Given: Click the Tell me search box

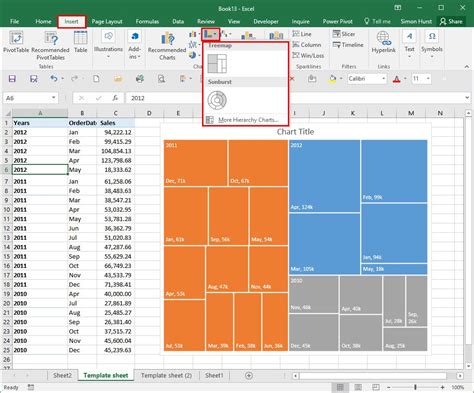Looking at the screenshot, I should pos(377,22).
